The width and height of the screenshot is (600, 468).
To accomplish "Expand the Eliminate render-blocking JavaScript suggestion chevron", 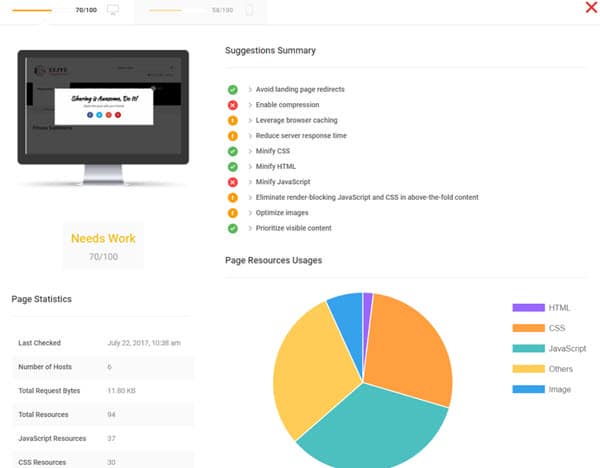I will click(x=250, y=198).
